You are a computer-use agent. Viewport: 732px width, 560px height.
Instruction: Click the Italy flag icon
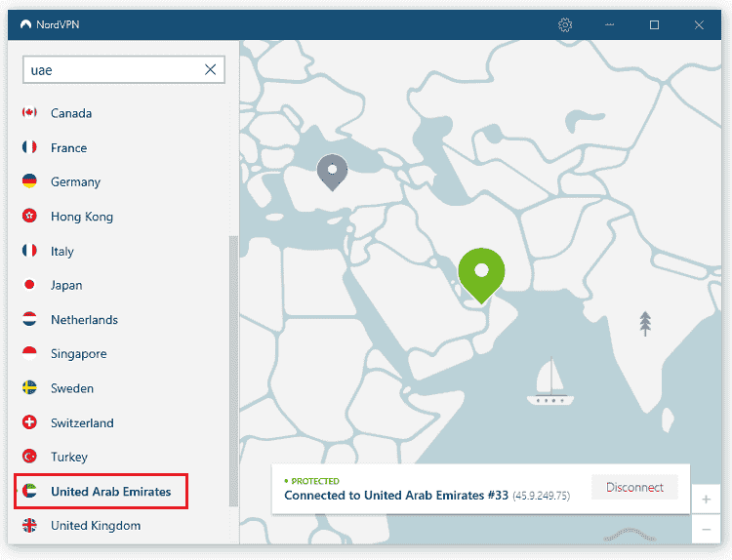[29, 250]
